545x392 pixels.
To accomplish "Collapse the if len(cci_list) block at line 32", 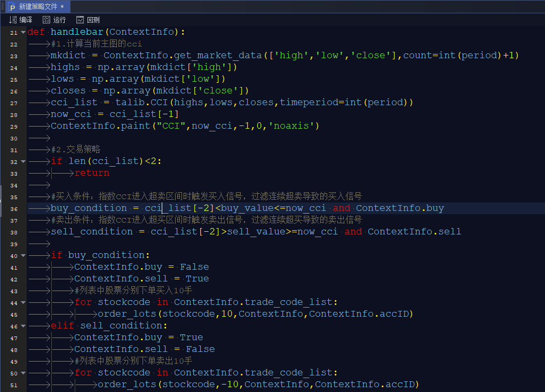I will click(23, 162).
